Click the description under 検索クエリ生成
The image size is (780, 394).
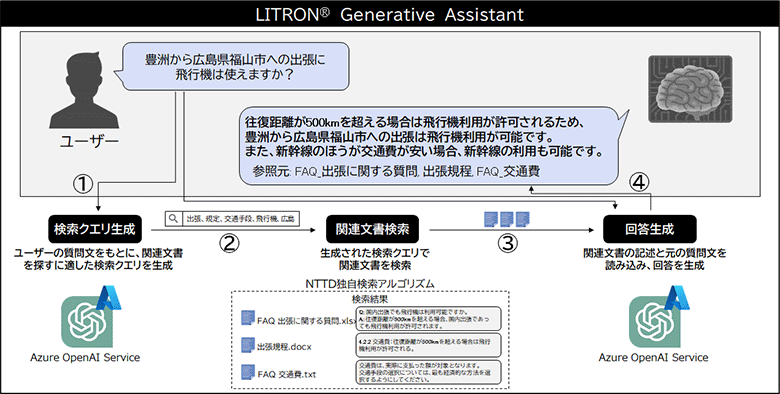(x=98, y=259)
